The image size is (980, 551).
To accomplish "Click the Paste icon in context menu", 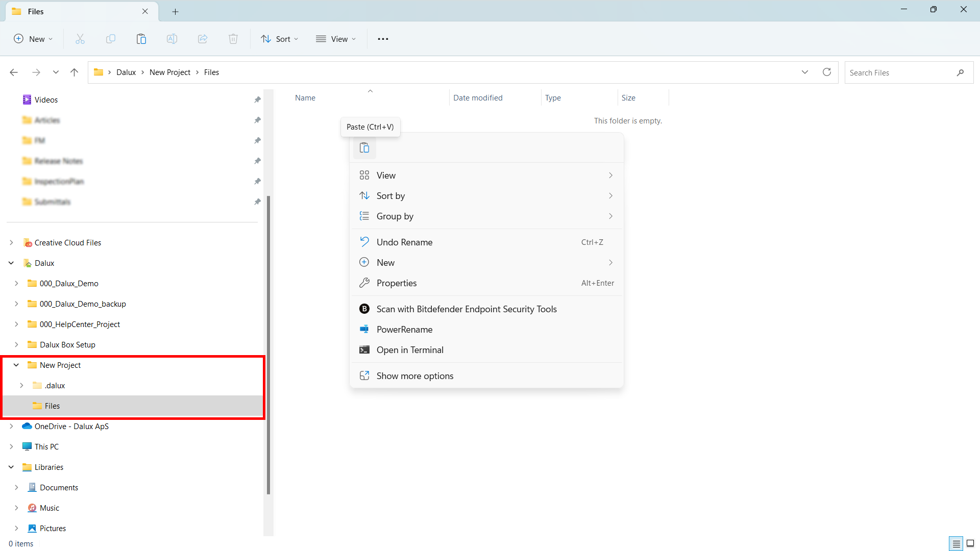I will click(x=364, y=148).
